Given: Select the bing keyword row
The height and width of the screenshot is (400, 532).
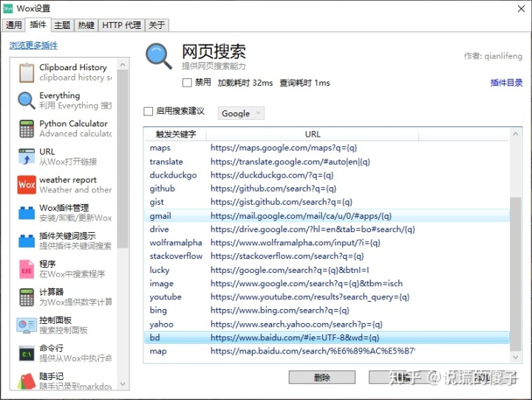Looking at the screenshot, I should tap(327, 311).
